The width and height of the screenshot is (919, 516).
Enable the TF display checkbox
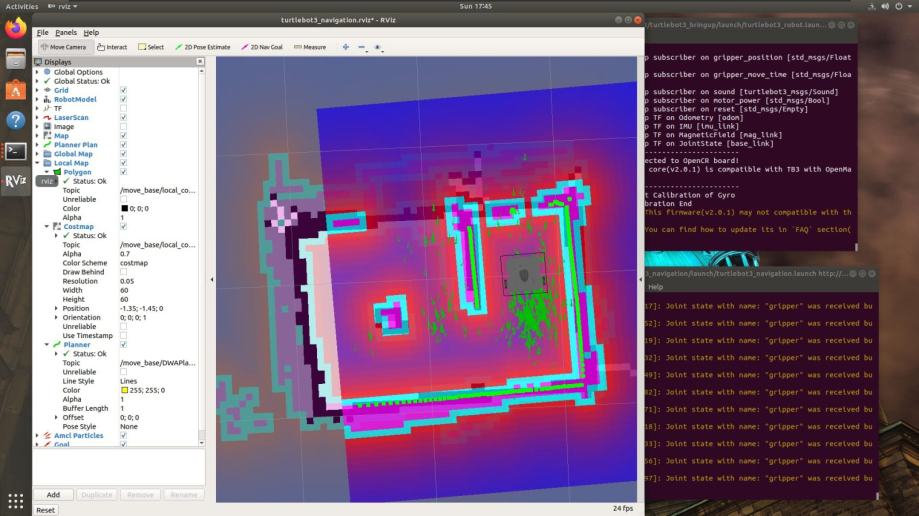coord(123,109)
